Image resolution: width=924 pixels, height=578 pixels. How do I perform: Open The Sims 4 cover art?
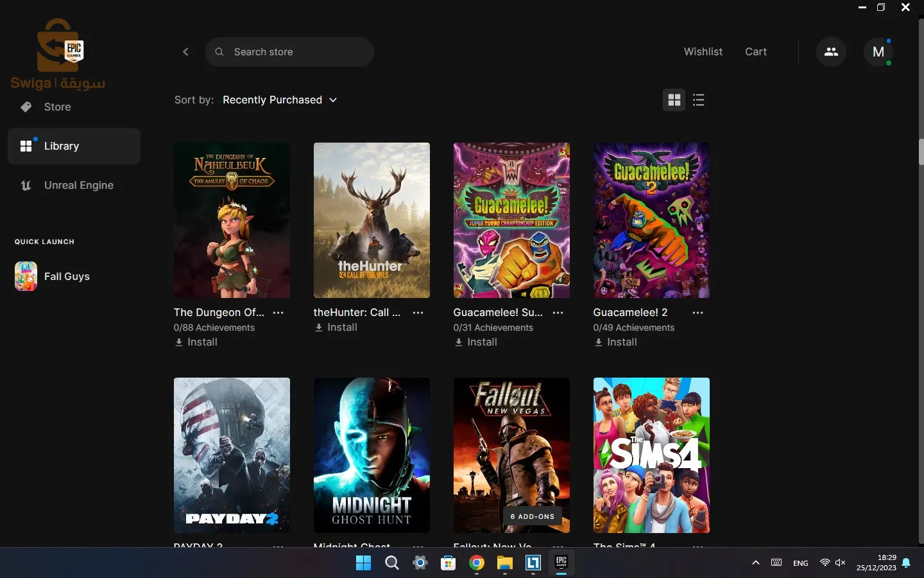pyautogui.click(x=651, y=455)
